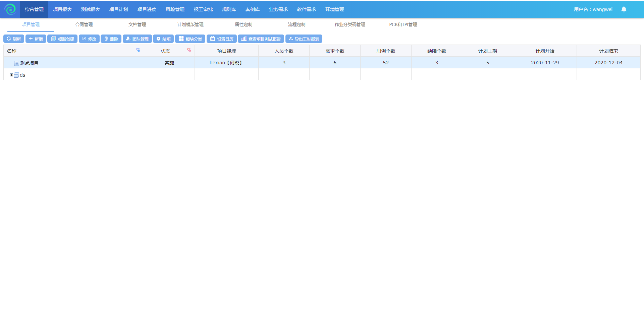Viewport: 644px width, 325px height.
Task: Click the 模版创建 template create button
Action: tap(62, 39)
